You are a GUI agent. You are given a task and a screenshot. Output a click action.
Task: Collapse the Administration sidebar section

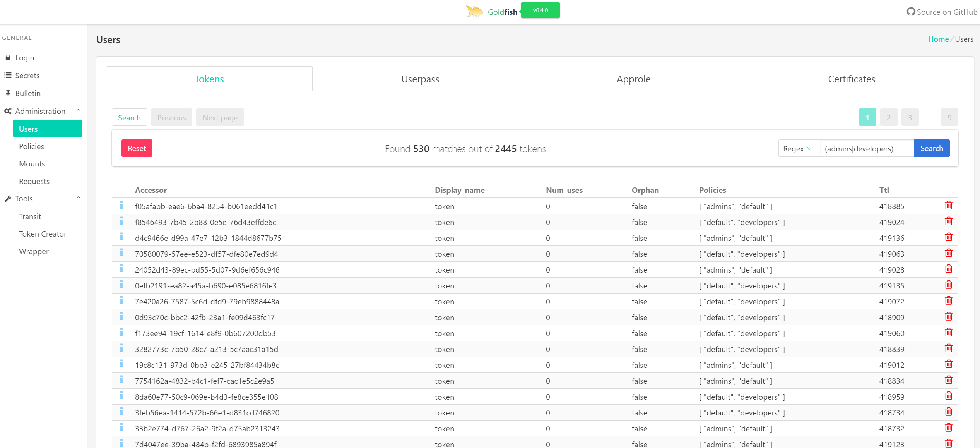click(x=79, y=111)
